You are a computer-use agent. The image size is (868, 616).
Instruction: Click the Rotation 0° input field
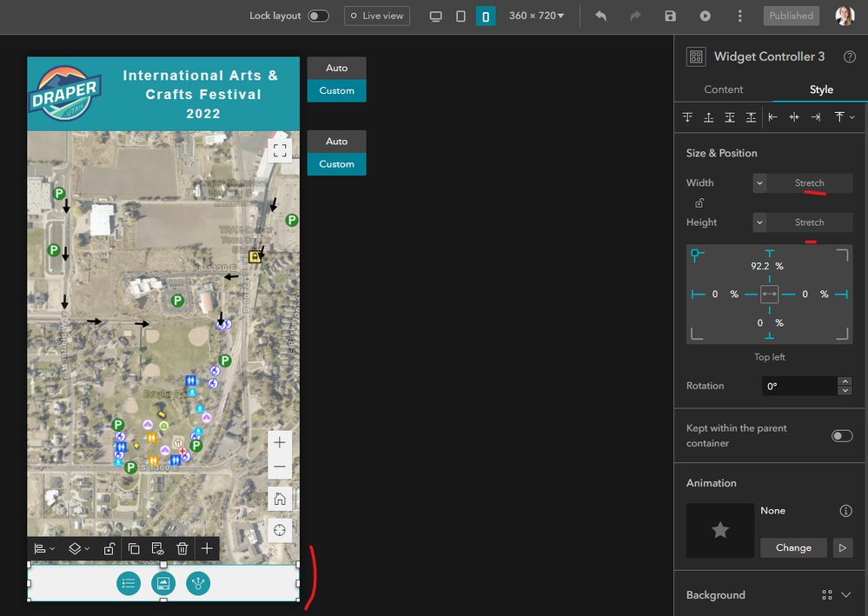pos(799,387)
